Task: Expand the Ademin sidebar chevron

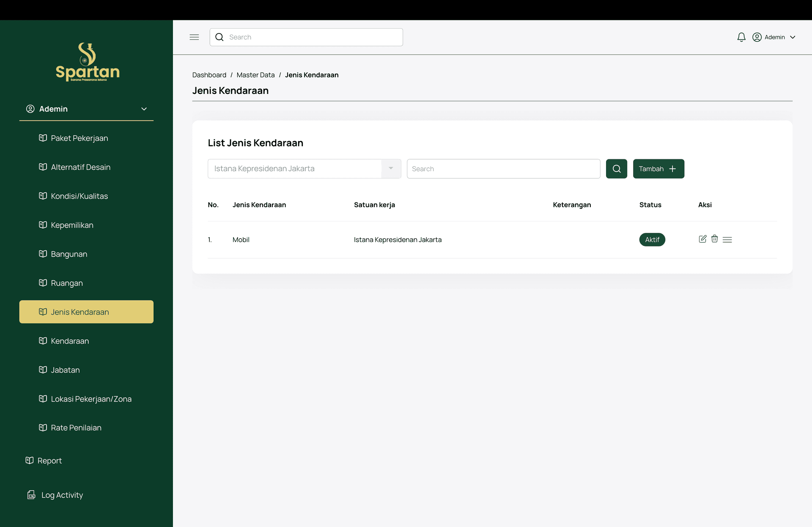Action: [144, 109]
